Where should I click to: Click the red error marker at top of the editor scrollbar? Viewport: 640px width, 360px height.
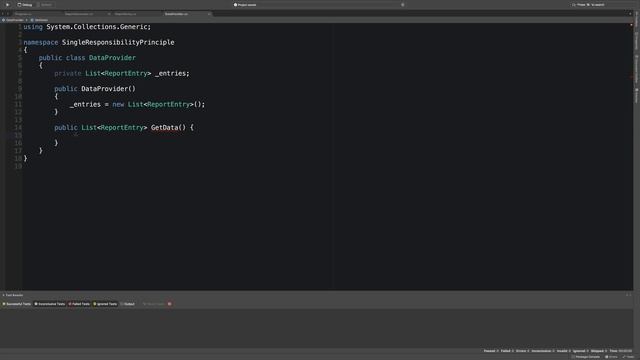click(631, 25)
